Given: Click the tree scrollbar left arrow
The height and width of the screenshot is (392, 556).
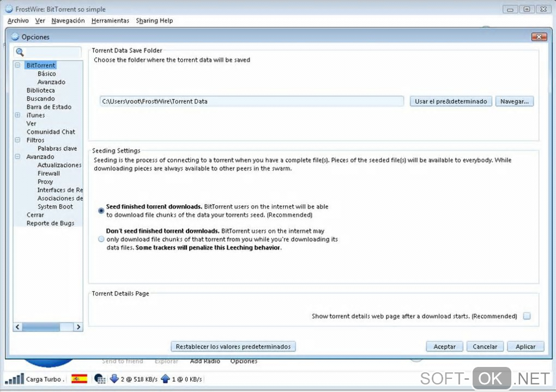Looking at the screenshot, I should point(18,327).
